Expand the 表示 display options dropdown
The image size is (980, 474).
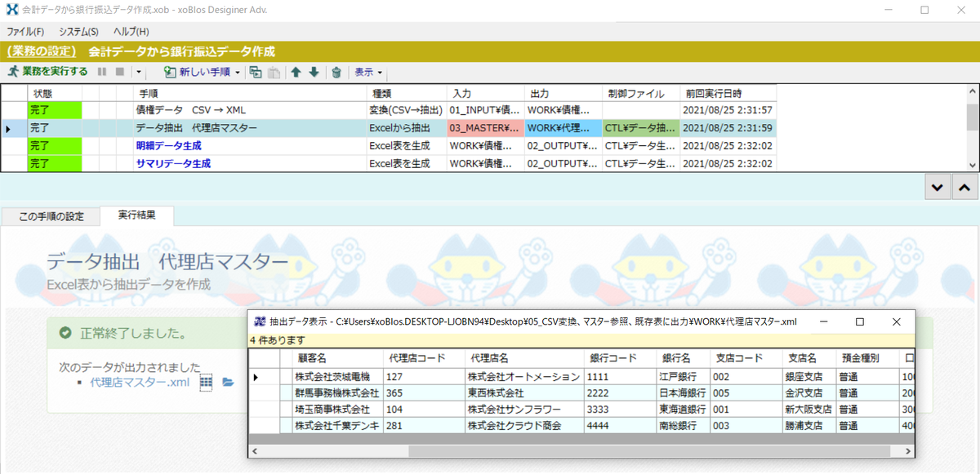(369, 73)
